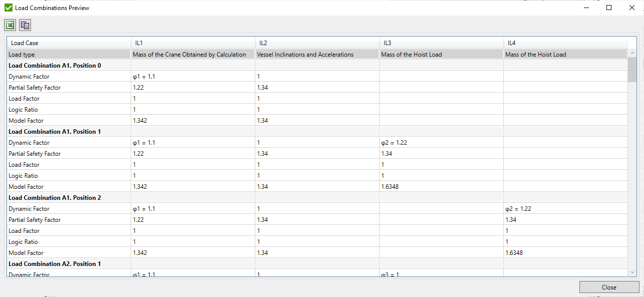
Task: Export the table to Excel
Action: tap(10, 25)
